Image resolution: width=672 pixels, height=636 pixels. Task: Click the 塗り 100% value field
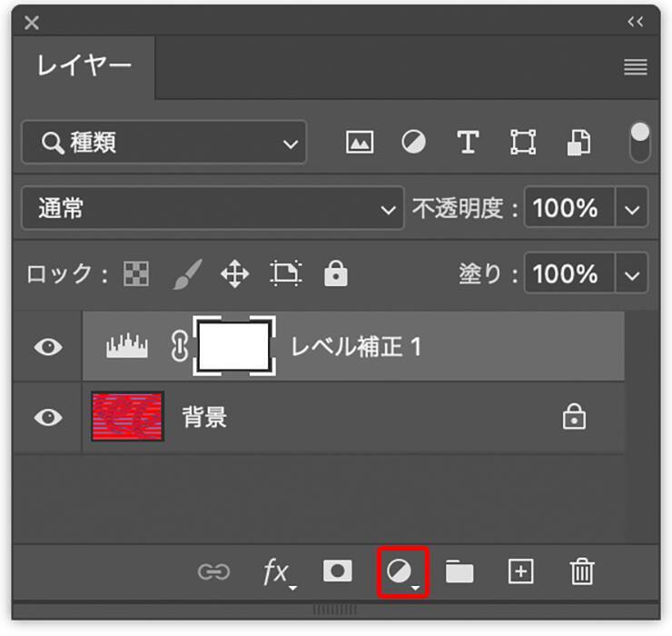569,273
